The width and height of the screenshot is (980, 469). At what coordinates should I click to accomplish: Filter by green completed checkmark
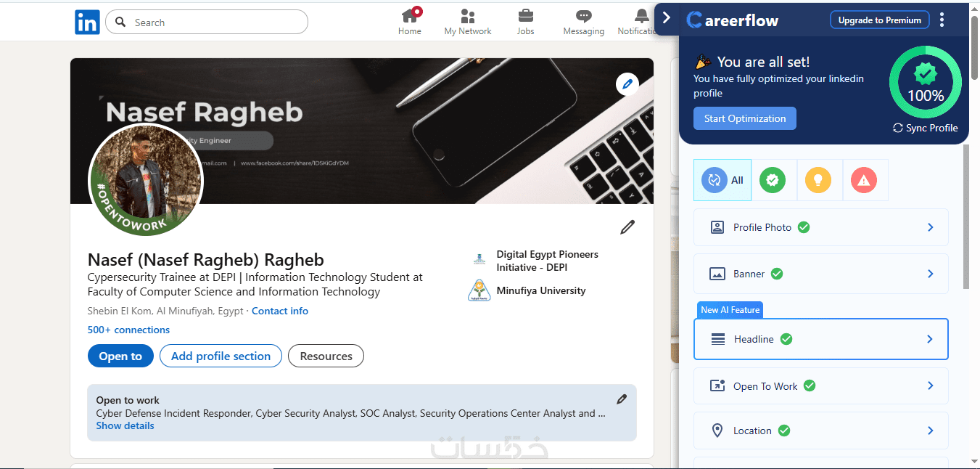click(773, 180)
